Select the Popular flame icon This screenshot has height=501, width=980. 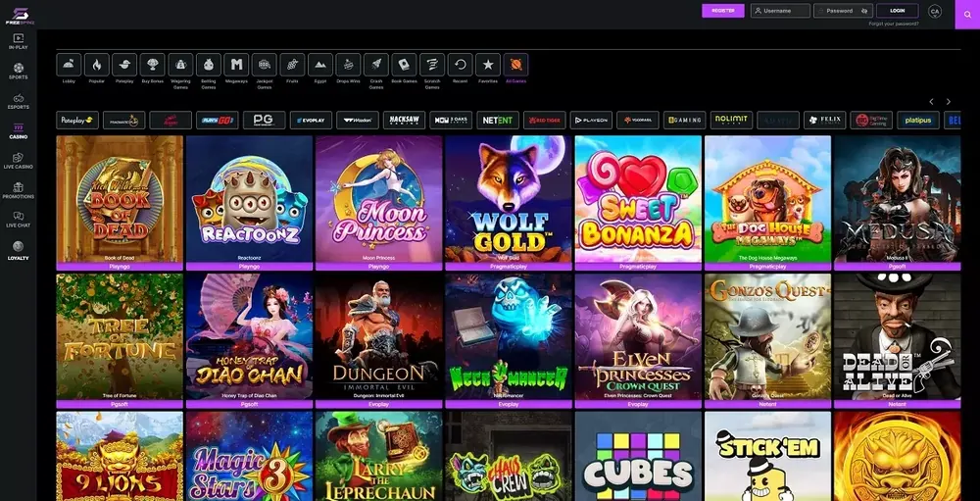click(x=97, y=65)
